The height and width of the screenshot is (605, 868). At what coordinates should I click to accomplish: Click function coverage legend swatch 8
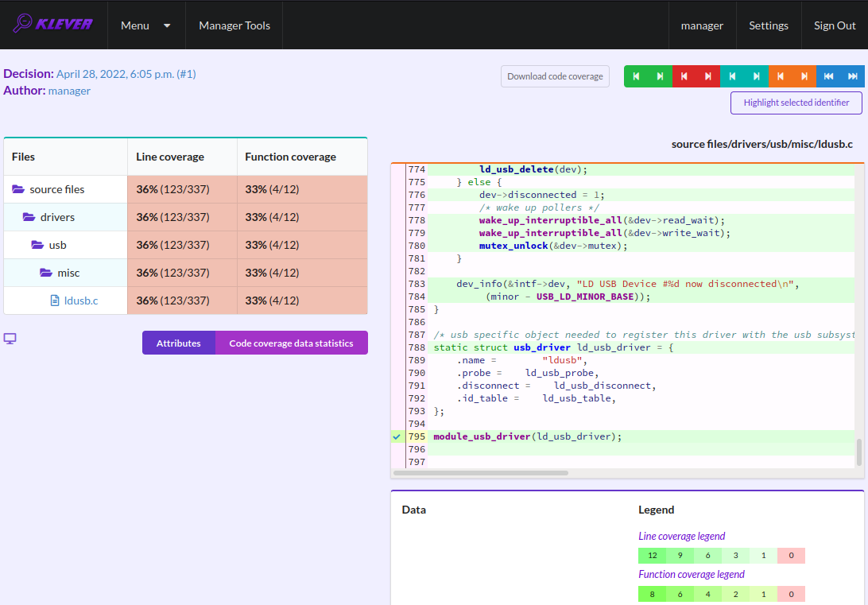pos(652,595)
